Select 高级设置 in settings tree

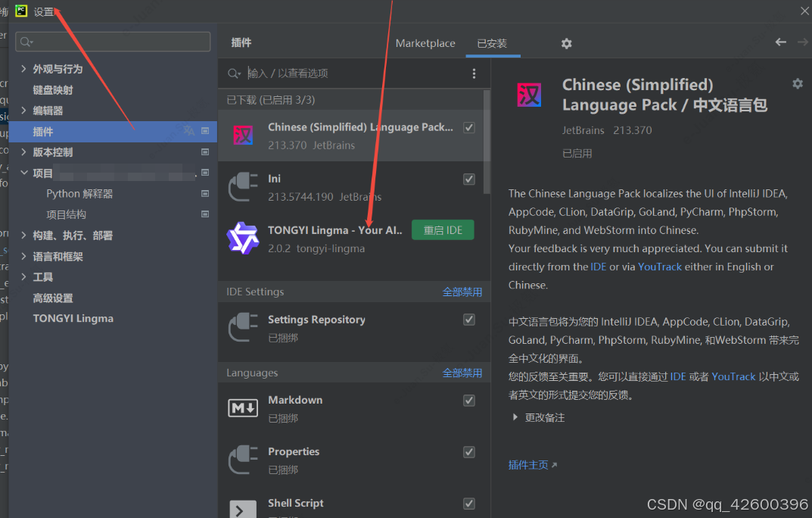[x=53, y=298]
